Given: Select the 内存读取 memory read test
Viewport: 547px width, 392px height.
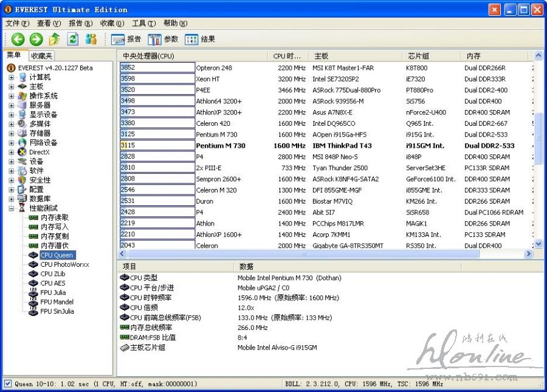Looking at the screenshot, I should pos(54,218).
